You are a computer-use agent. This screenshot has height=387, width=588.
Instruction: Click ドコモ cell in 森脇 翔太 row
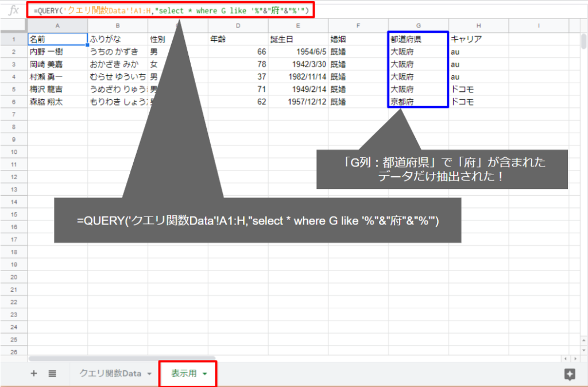479,102
